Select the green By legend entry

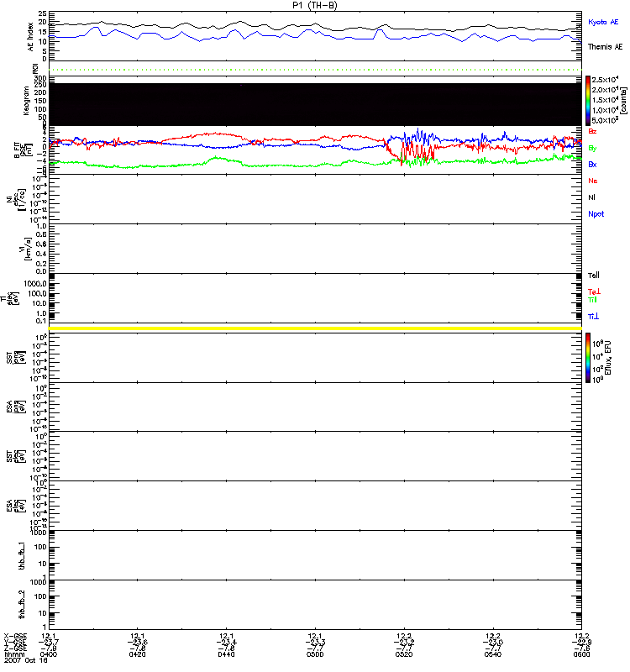tap(593, 148)
